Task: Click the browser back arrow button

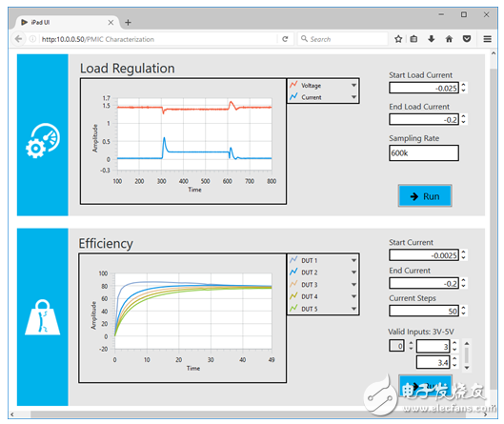Action: [x=19, y=39]
